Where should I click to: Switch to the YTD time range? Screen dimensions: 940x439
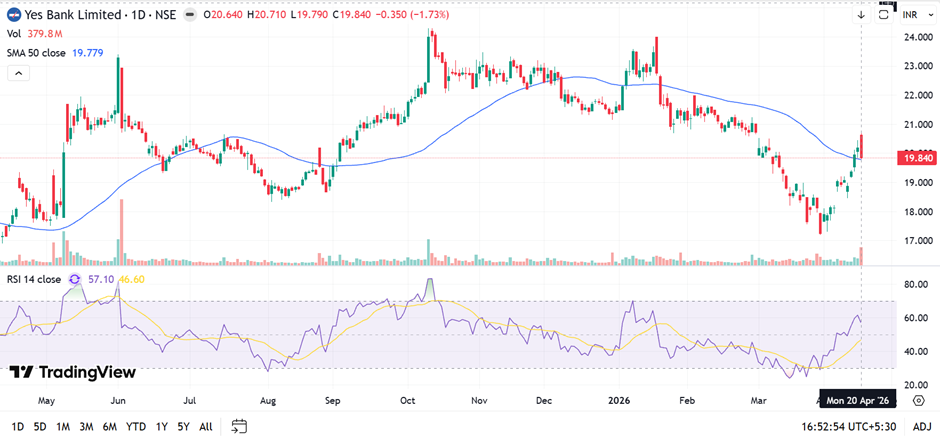[136, 426]
